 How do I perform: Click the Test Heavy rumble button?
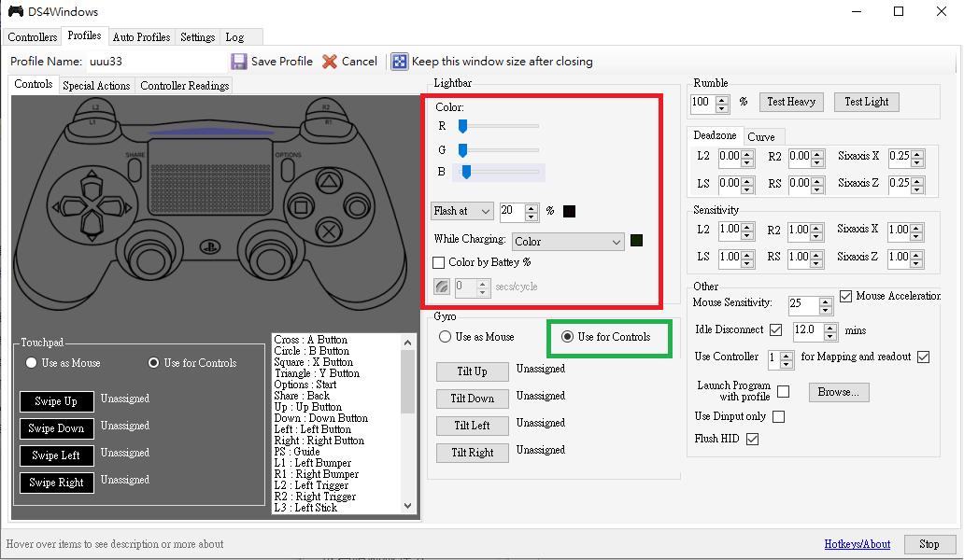(791, 102)
